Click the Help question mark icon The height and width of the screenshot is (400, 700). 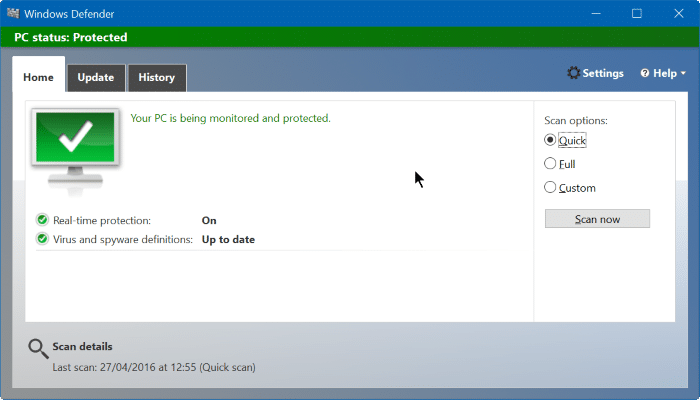(645, 73)
